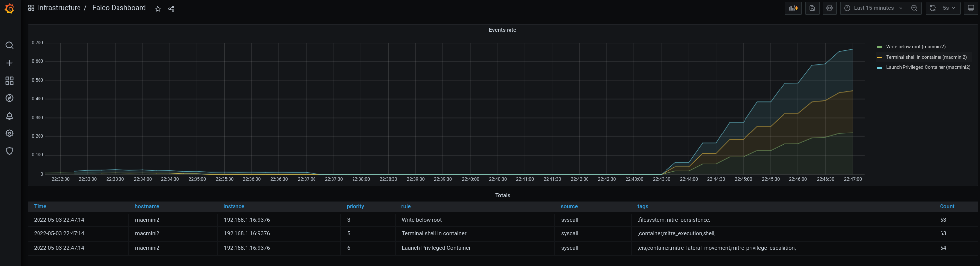Screen dimensions: 980x266
Task: Open the Events rate panel title menu
Action: [x=502, y=30]
